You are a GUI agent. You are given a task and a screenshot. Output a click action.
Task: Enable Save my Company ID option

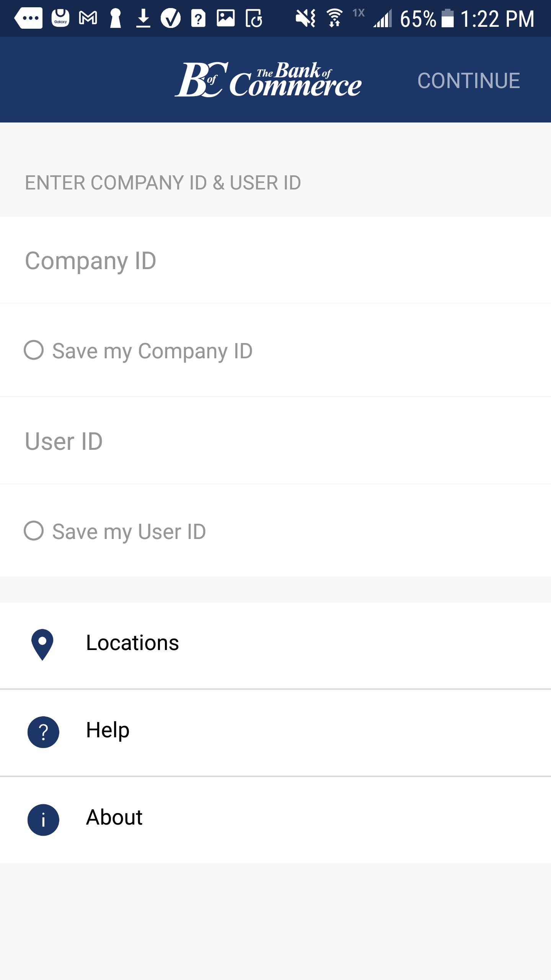coord(34,350)
